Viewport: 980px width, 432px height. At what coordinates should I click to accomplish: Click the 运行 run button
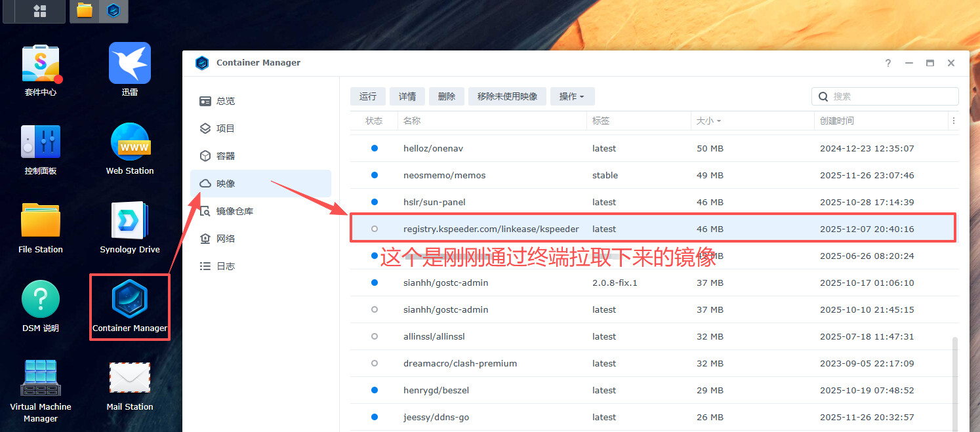coord(368,96)
